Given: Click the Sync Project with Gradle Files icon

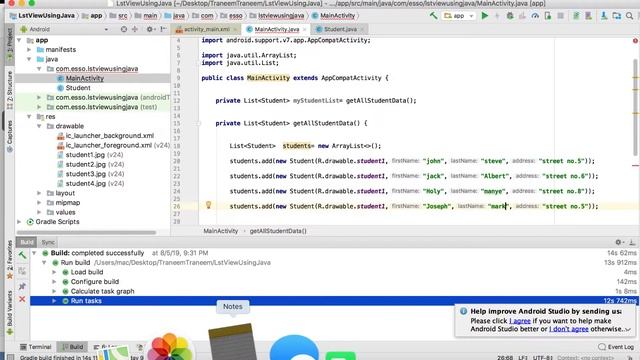Looking at the screenshot, I should [x=576, y=16].
